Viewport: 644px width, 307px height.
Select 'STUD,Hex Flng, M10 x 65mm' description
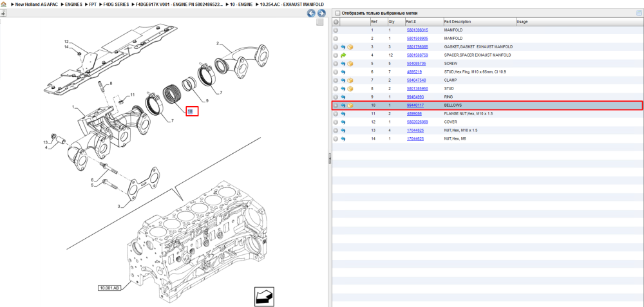475,72
